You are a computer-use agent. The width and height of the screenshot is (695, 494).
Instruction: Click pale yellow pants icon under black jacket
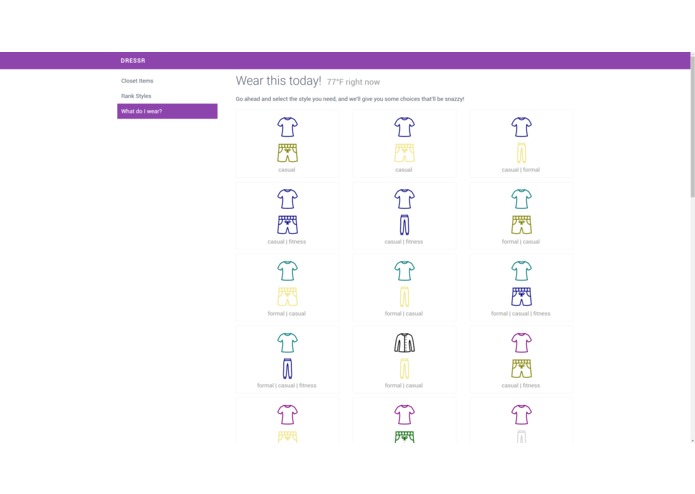click(404, 368)
